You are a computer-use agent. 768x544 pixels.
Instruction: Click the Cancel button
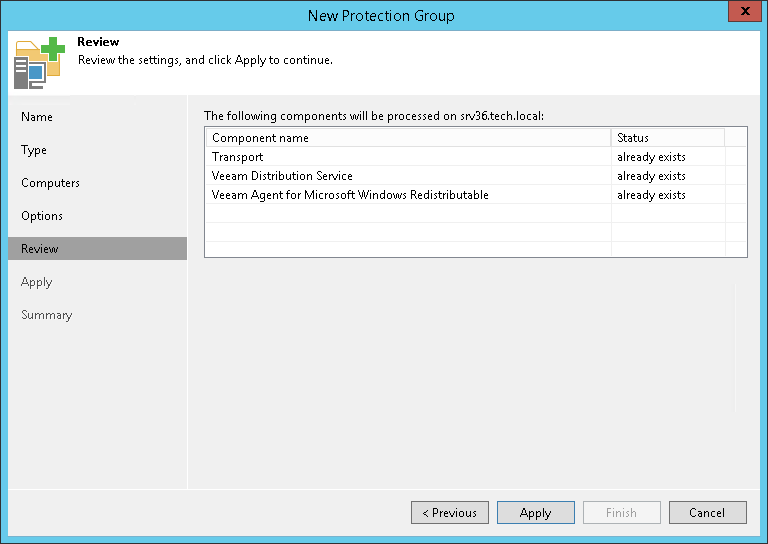(707, 512)
